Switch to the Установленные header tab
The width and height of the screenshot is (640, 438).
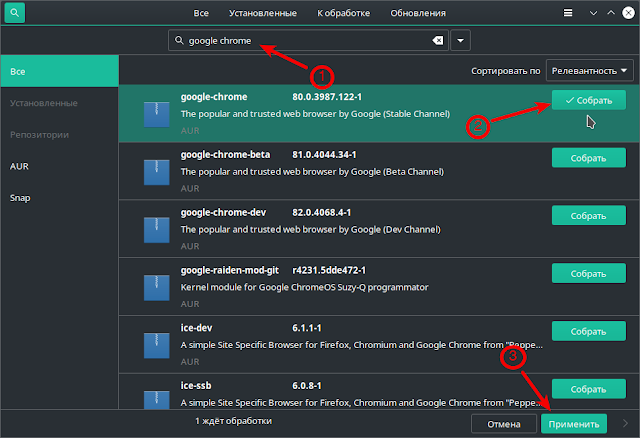tap(262, 13)
